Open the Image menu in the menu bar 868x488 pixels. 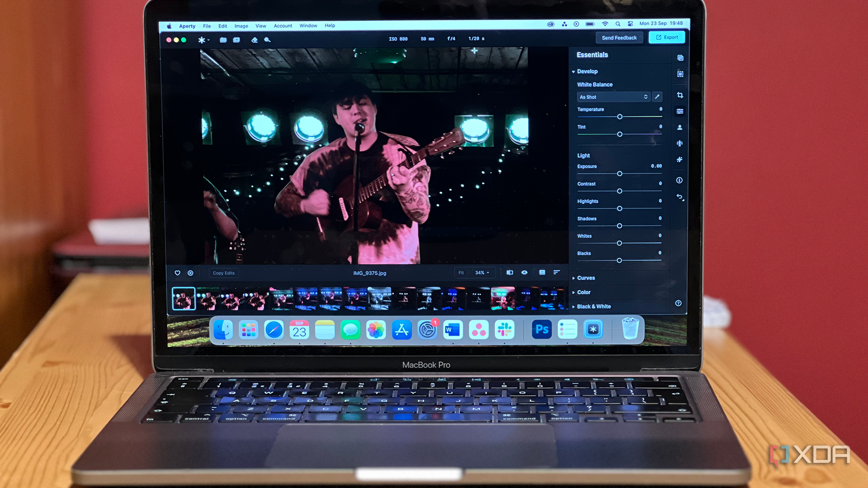click(x=241, y=25)
